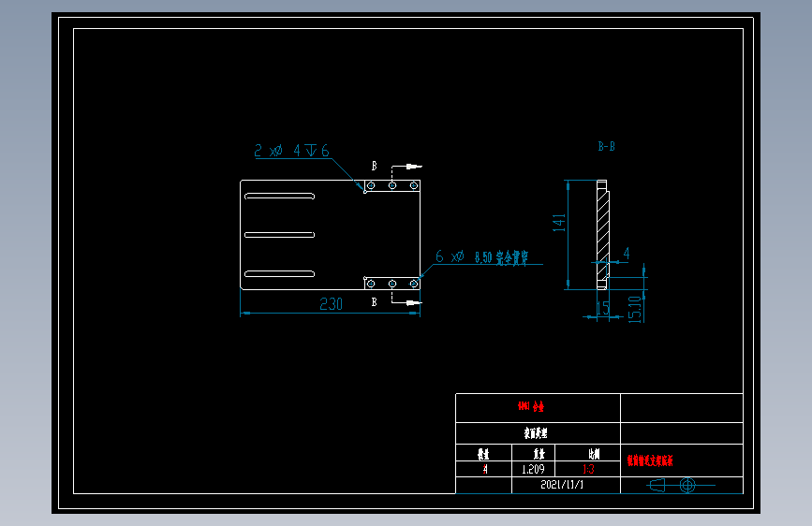Screen dimensions: 812x526
Task: Click the first-angle projection symbol in title block
Action: click(x=682, y=485)
